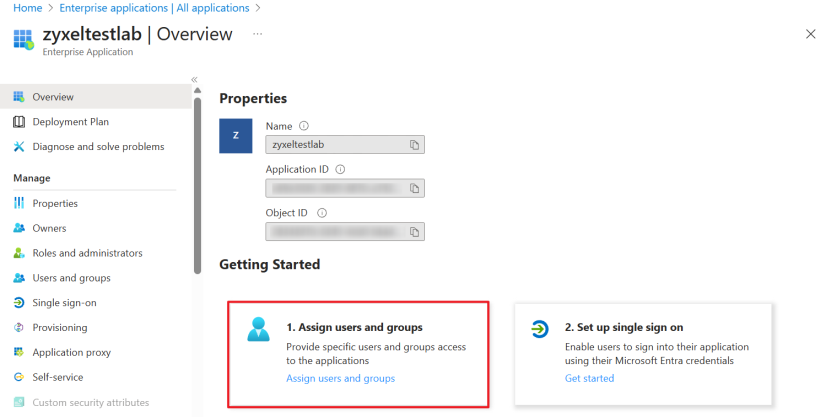Click the Assign users and groups link

[x=340, y=378]
